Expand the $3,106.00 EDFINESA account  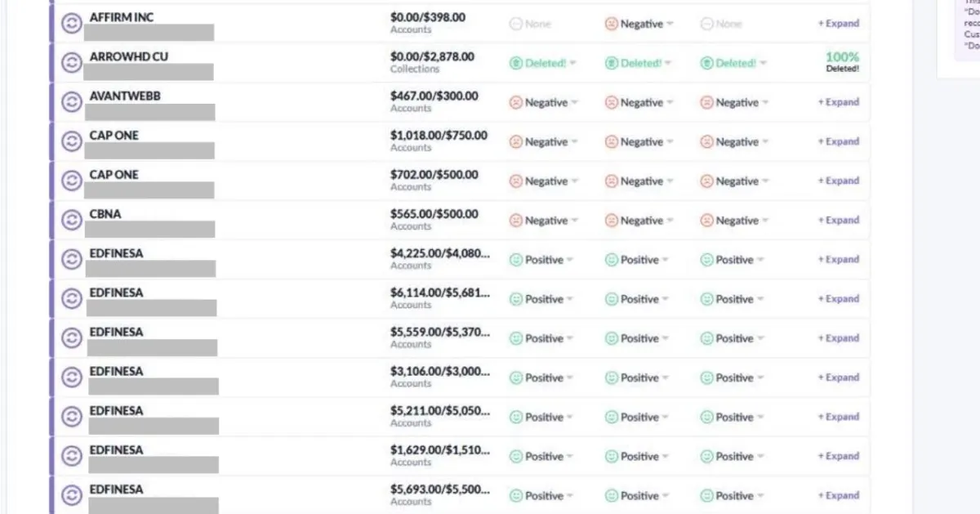839,378
